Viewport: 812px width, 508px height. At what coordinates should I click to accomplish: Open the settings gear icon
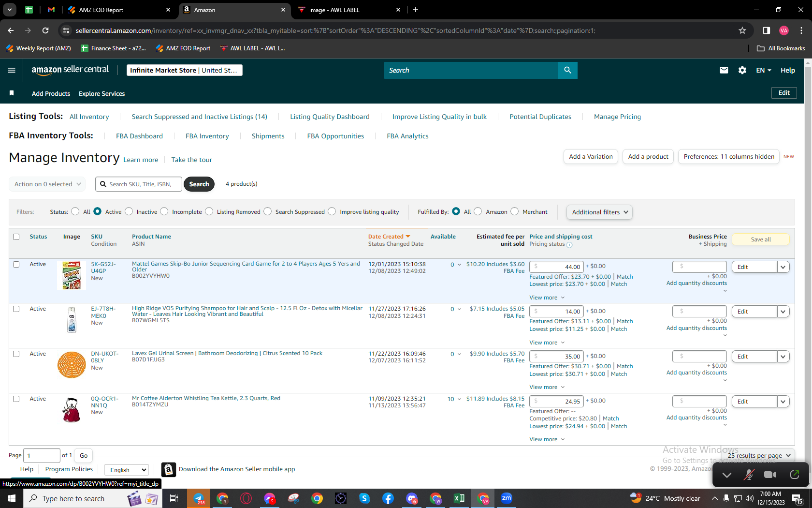click(x=742, y=70)
